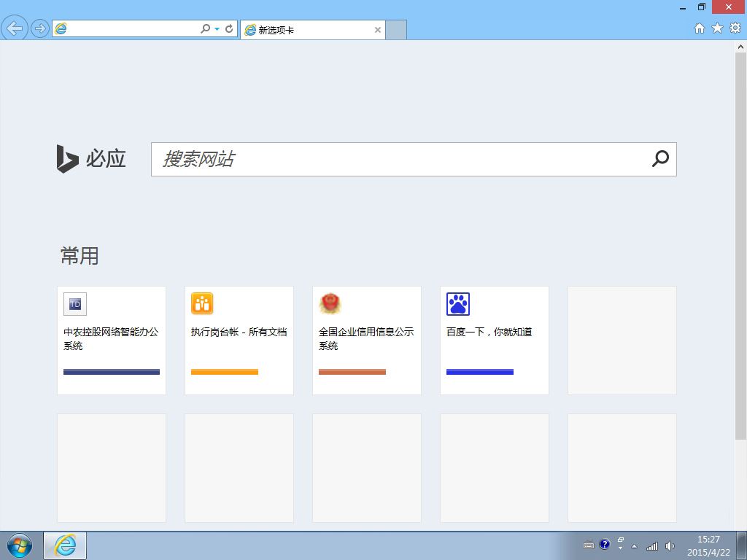Viewport: 747px width, 560px height.
Task: Click the browser Forward arrow button
Action: tap(40, 28)
